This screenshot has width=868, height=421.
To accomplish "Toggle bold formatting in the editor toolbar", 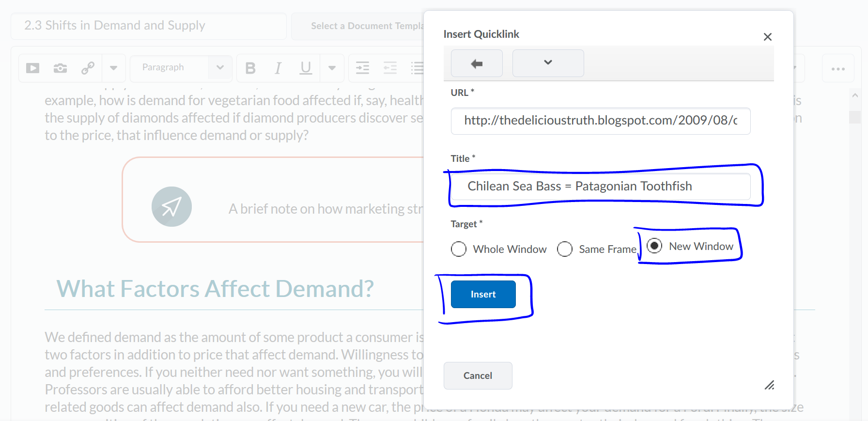I will click(250, 68).
